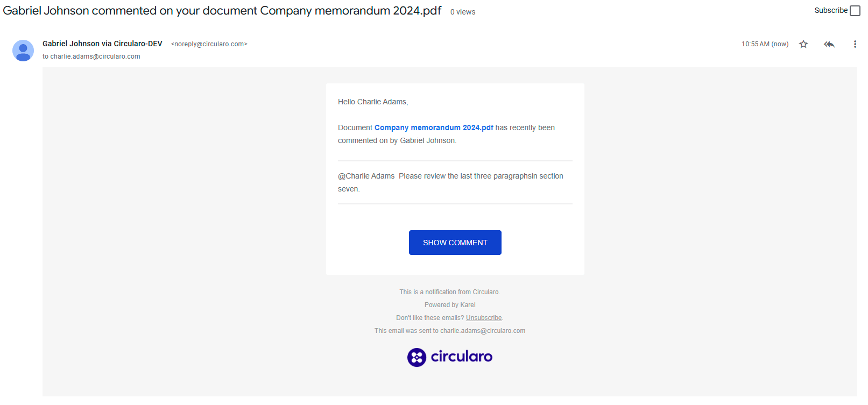868x405 pixels.
Task: Star this email from Gabriel Johnson
Action: 803,44
